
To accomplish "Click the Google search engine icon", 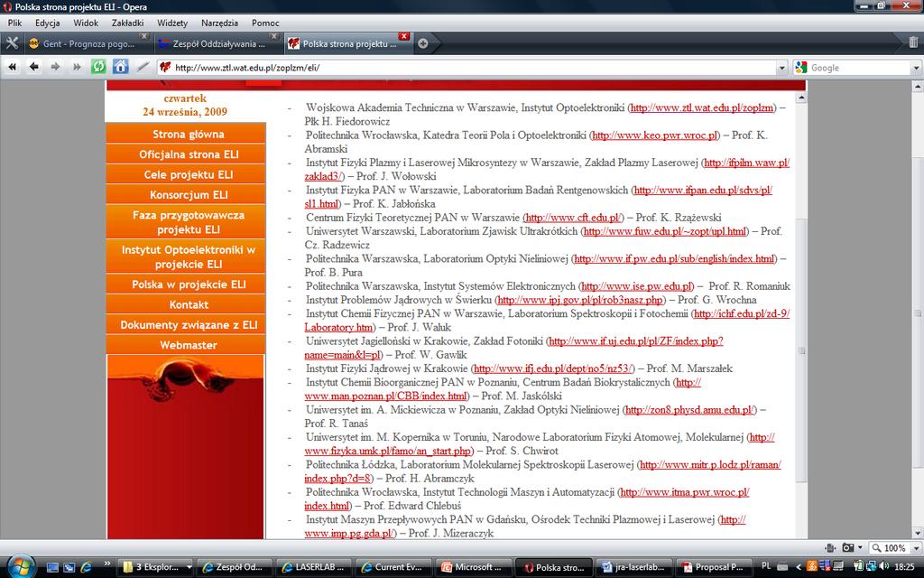I will pos(801,67).
